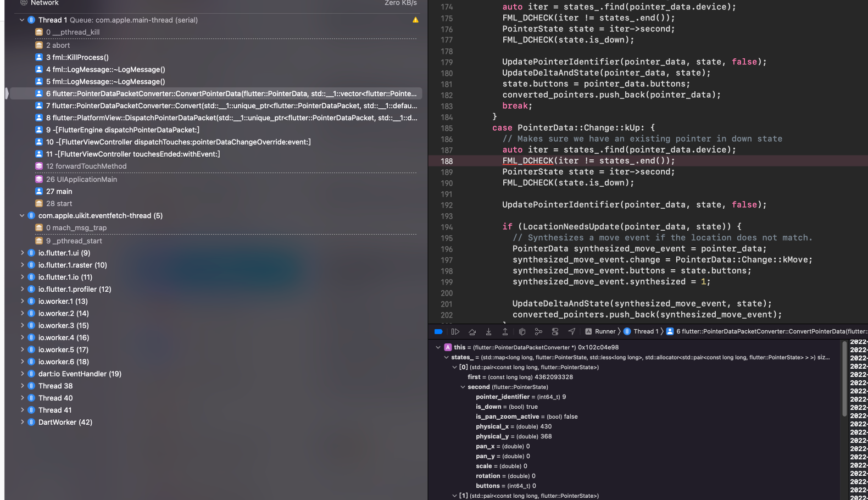Toggle the breakpoints activation button
This screenshot has height=500, width=868.
pos(438,331)
